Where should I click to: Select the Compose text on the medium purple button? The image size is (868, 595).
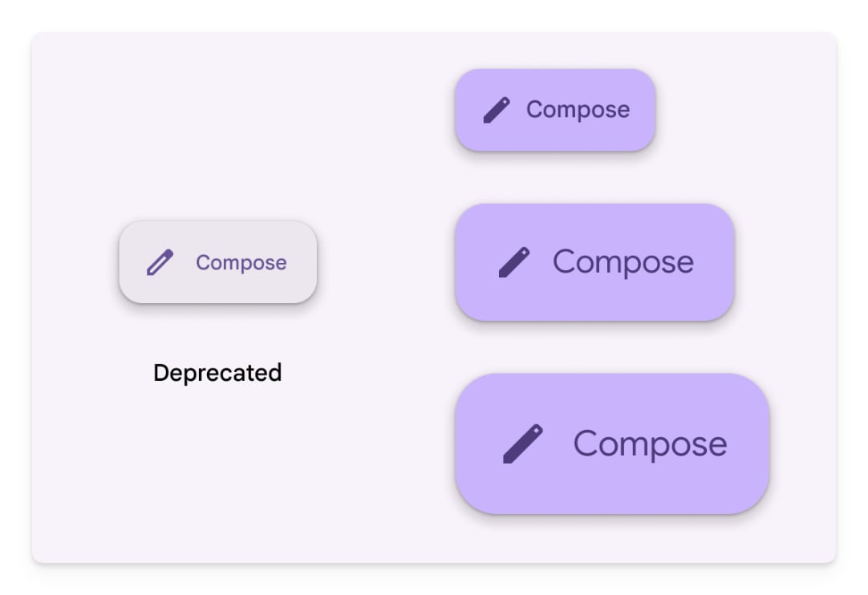click(623, 262)
